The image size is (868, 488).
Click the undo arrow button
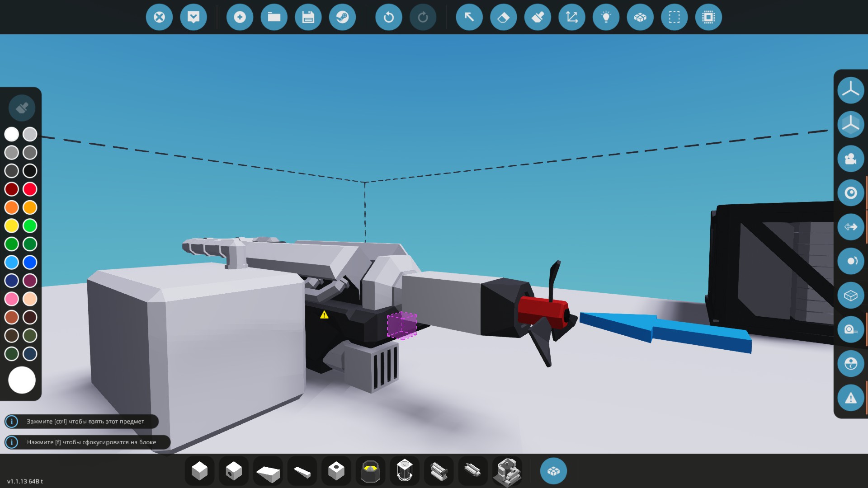click(x=388, y=17)
